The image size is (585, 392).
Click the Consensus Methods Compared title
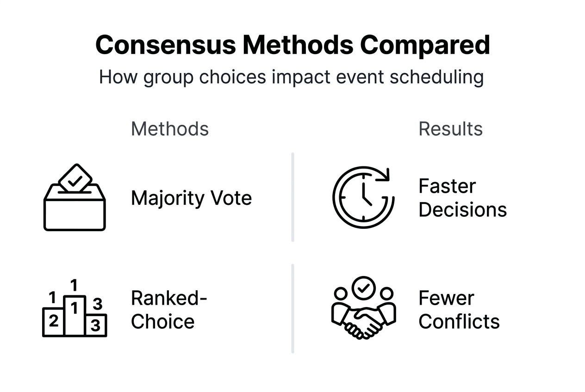pyautogui.click(x=292, y=45)
